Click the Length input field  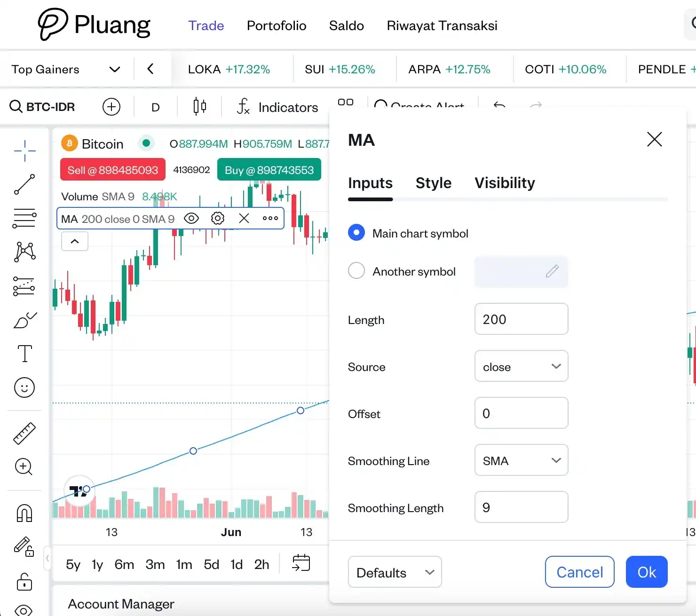click(x=521, y=319)
